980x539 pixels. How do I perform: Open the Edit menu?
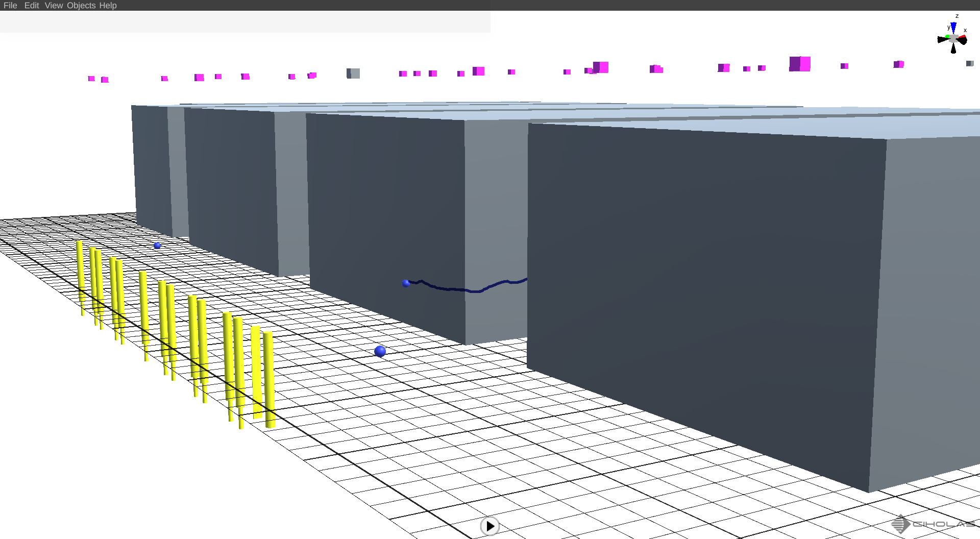(32, 5)
